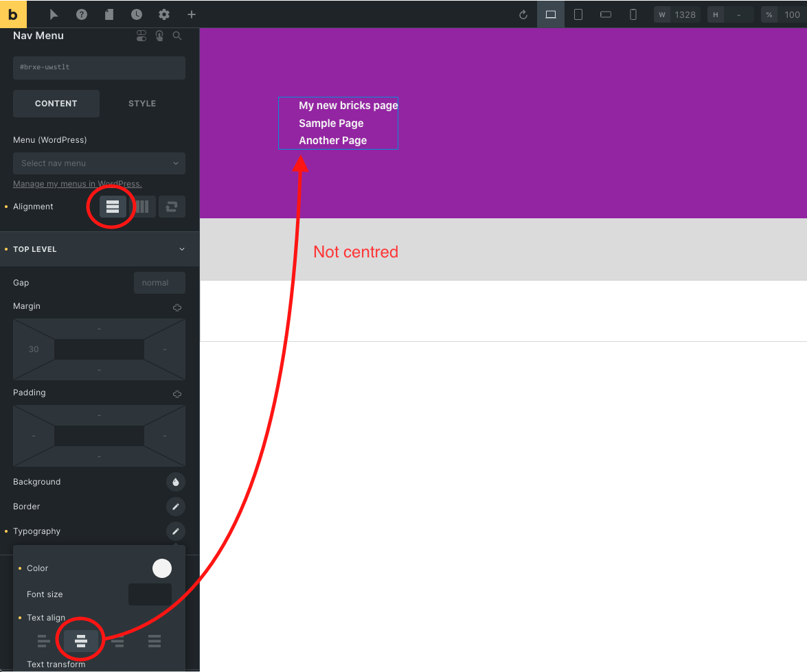Open the revision history clock icon
This screenshot has height=672, width=807.
(x=136, y=14)
